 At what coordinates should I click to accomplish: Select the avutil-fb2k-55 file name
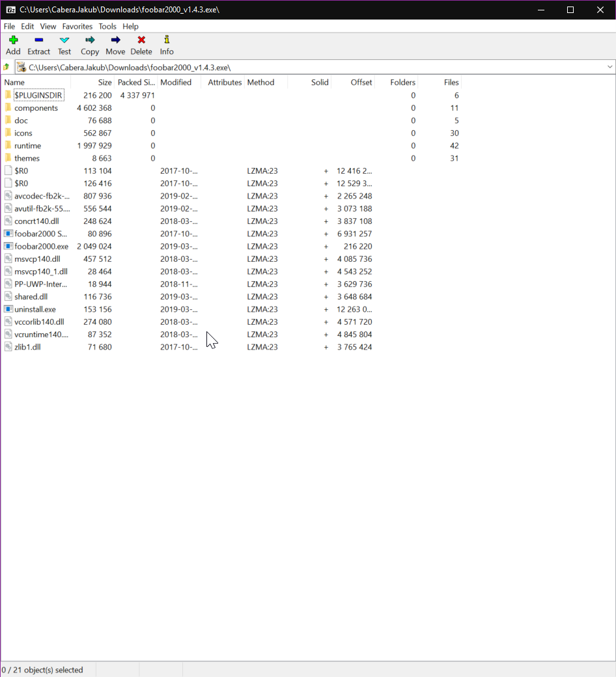click(42, 208)
